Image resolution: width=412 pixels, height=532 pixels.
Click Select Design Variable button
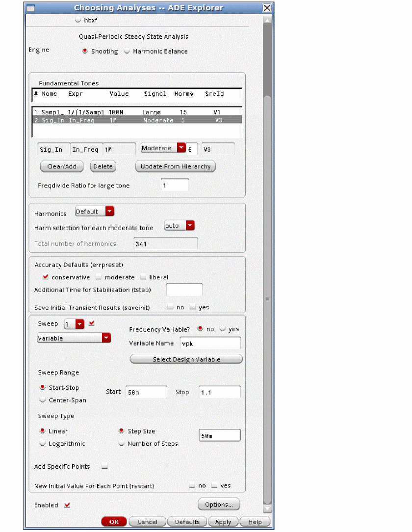[x=186, y=359]
